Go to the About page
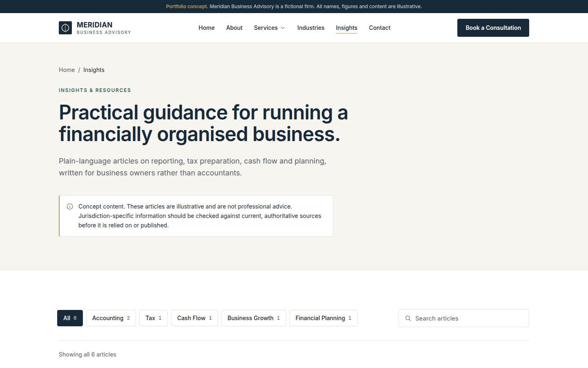 [234, 28]
